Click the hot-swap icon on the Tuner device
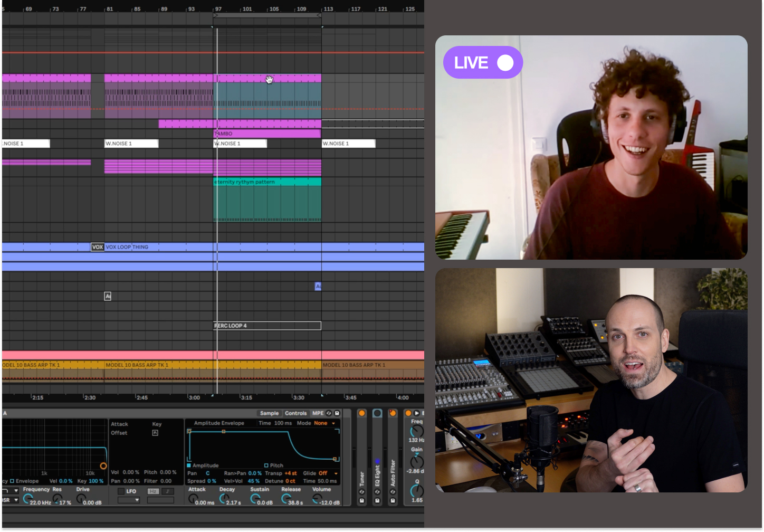Screen dimensions: 764x532 [362, 492]
